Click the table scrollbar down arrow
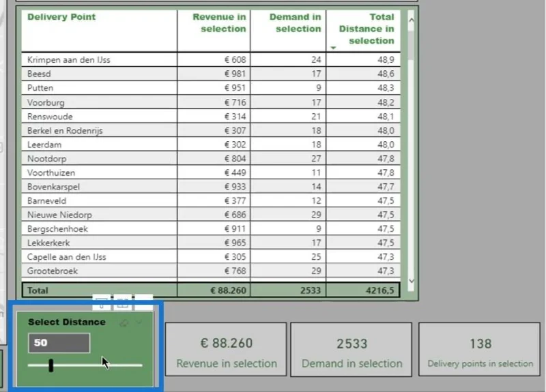546x392 pixels. [x=412, y=281]
